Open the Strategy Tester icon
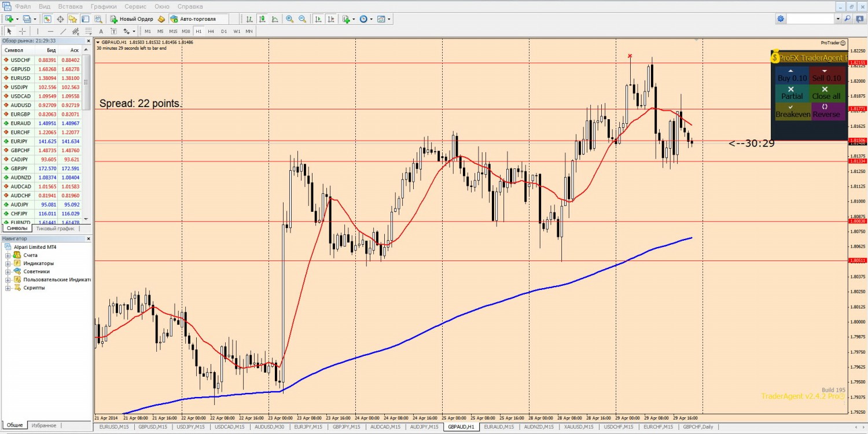This screenshot has width=868, height=434. click(98, 19)
